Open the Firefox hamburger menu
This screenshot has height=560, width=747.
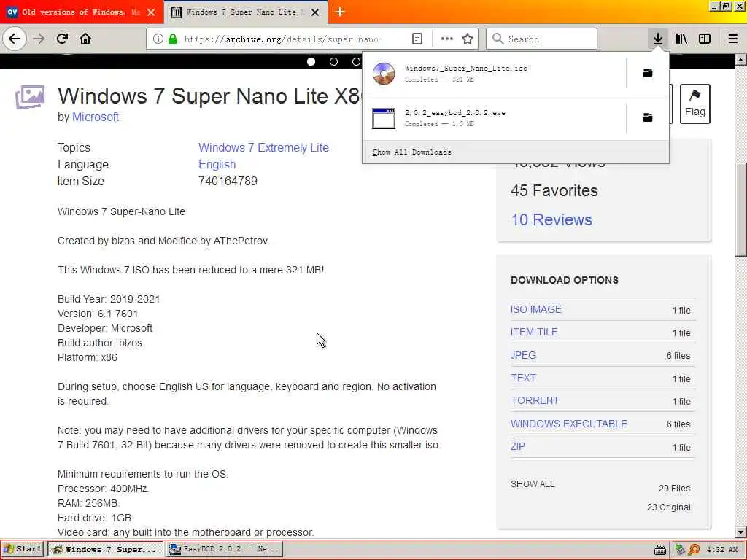[733, 39]
